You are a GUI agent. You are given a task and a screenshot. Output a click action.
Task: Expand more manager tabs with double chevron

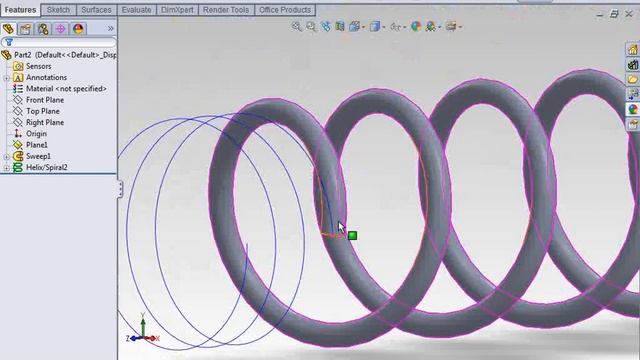point(111,28)
